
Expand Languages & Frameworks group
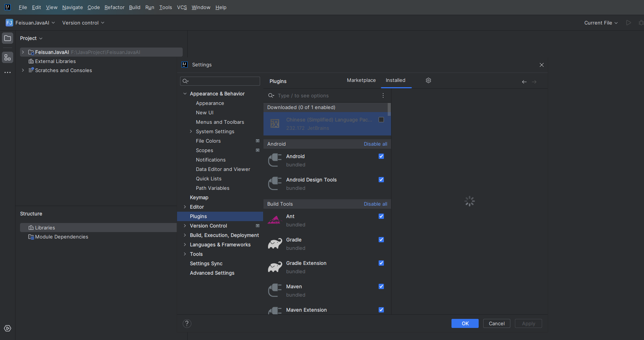tap(185, 245)
